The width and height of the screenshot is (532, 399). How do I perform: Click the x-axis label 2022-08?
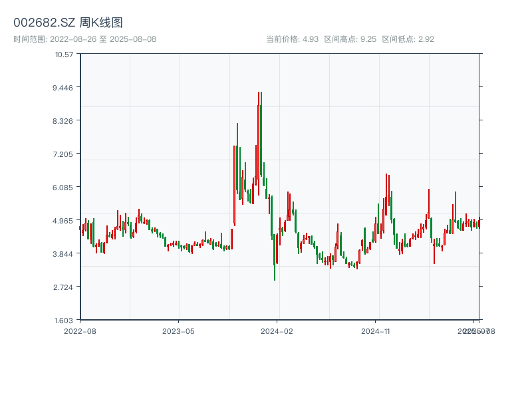click(x=80, y=331)
